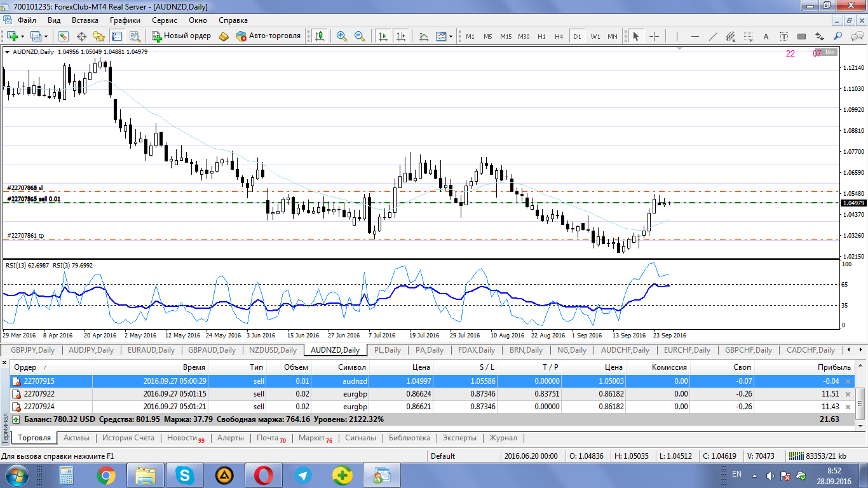The height and width of the screenshot is (488, 868).
Task: Switch timeframe to MN
Action: point(613,36)
